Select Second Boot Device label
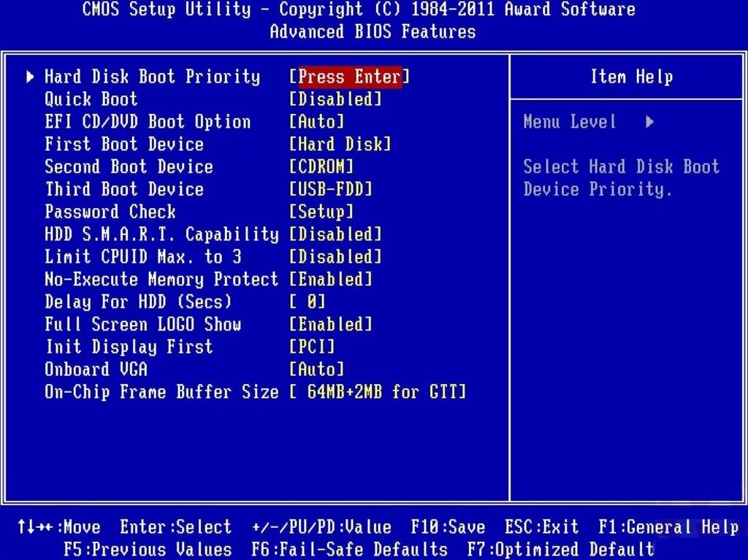Viewport: 748px width, 560px height. click(129, 166)
